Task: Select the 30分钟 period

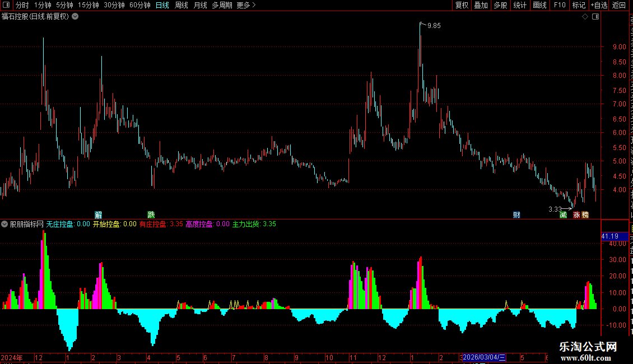Action: point(114,5)
